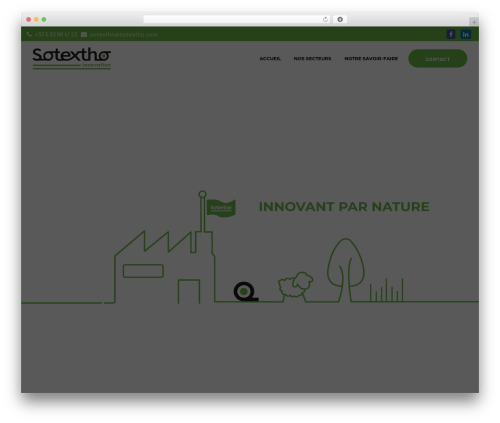The image size is (500, 423).
Task: Call phone number +33 5 63 98 41 22
Action: [56, 34]
